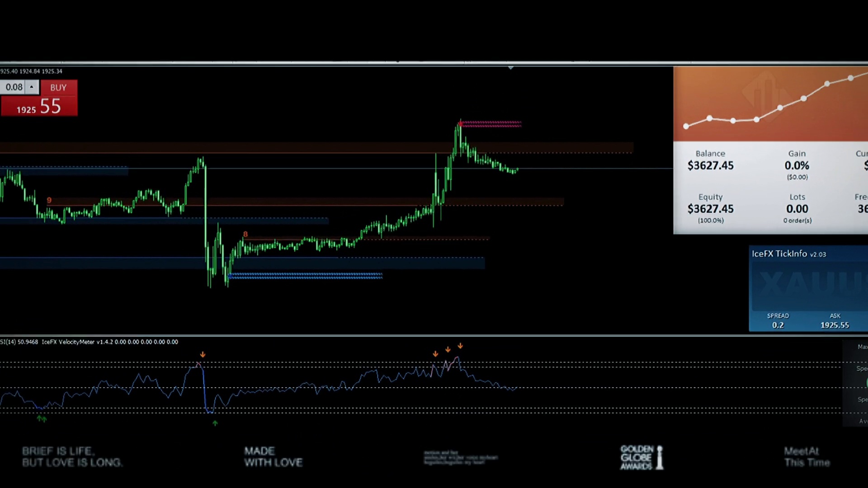This screenshot has height=488, width=868.
Task: Click the blue dotted support marker at chart low
Action: 306,276
